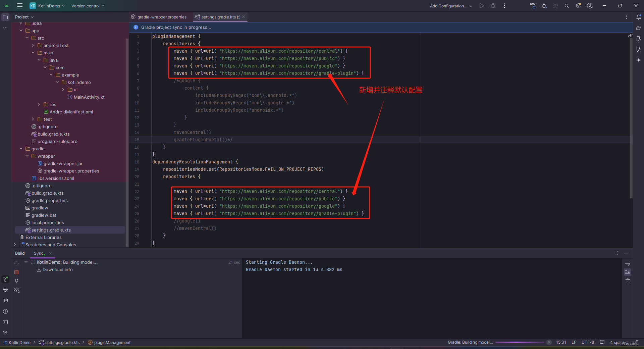Change UTF-8 file encoding in status bar

pyautogui.click(x=588, y=342)
